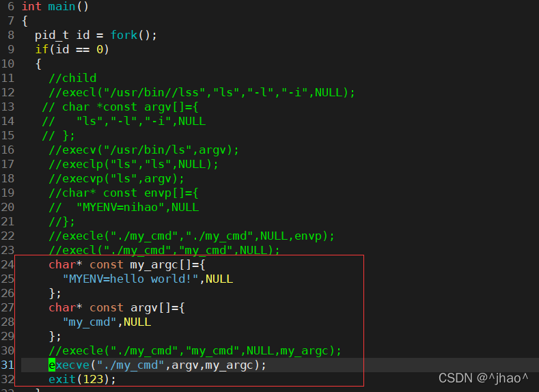The image size is (539, 392).
Task: Click the commented execl '/usr/bin//lss' line
Action: pos(202,92)
